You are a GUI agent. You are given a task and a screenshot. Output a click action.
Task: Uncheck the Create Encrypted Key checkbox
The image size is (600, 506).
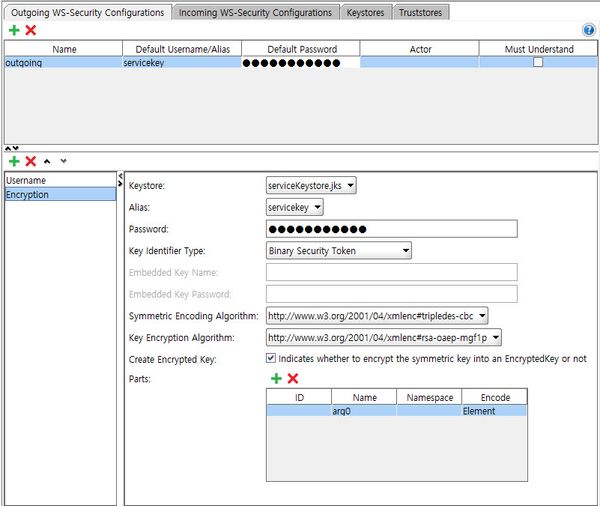pos(271,358)
